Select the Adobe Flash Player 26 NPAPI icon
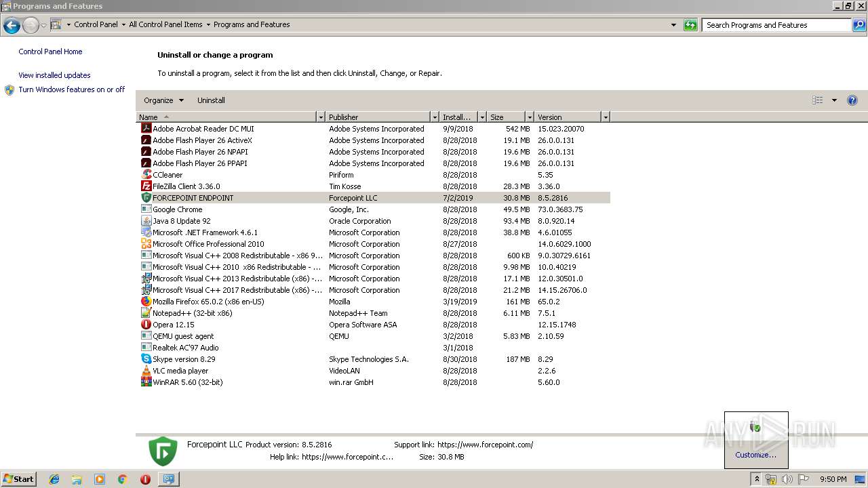Image resolution: width=868 pixels, height=488 pixels. click(146, 151)
